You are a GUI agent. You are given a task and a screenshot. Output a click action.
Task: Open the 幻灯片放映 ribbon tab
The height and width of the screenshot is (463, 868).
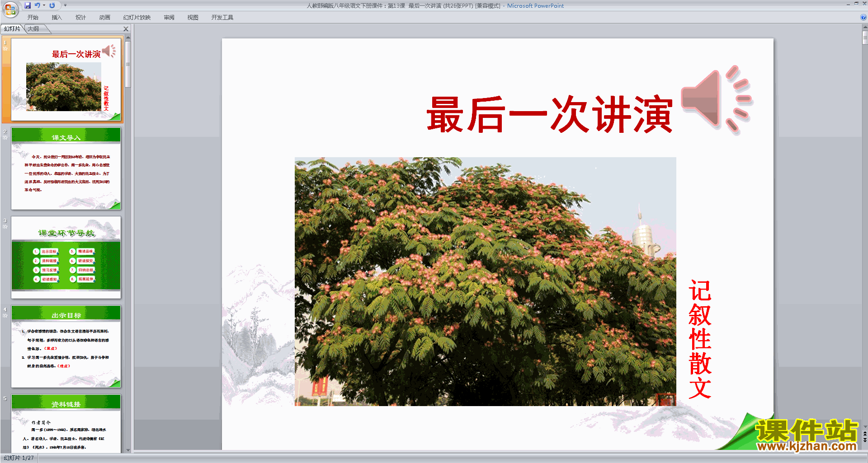(137, 18)
